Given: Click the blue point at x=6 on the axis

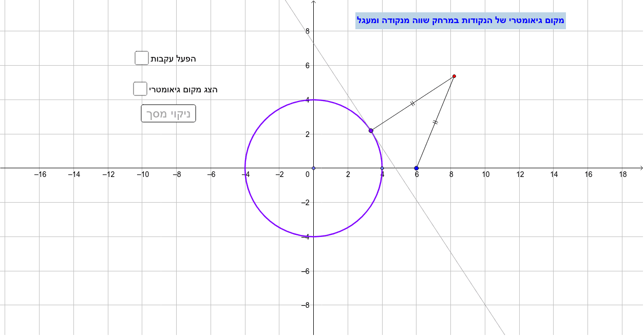Looking at the screenshot, I should tap(416, 168).
